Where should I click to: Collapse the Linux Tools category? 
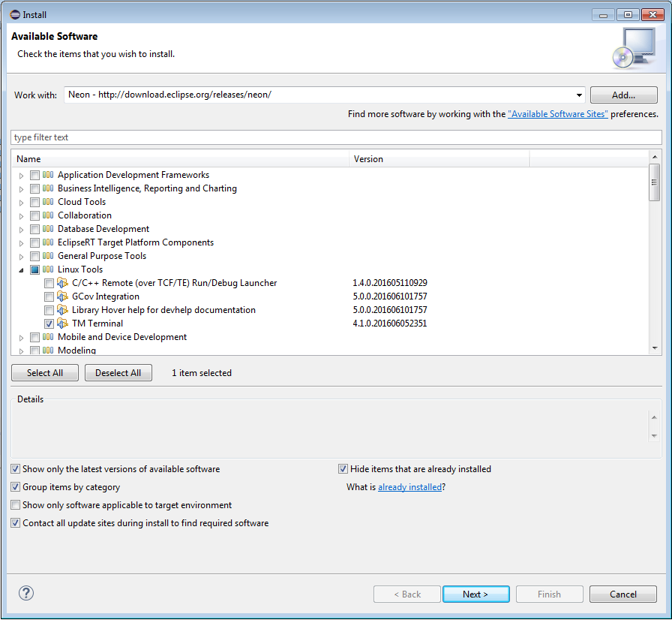tap(21, 270)
